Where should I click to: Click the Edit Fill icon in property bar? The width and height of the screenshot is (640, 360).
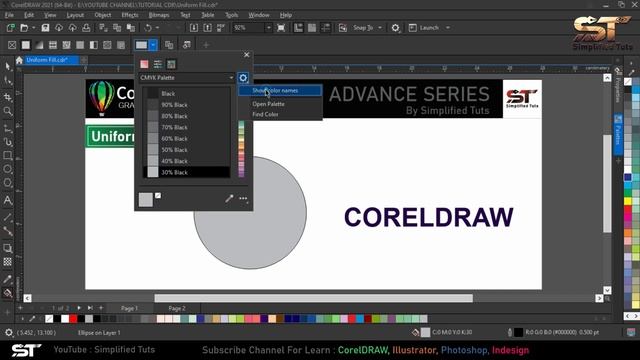pyautogui.click(x=187, y=45)
